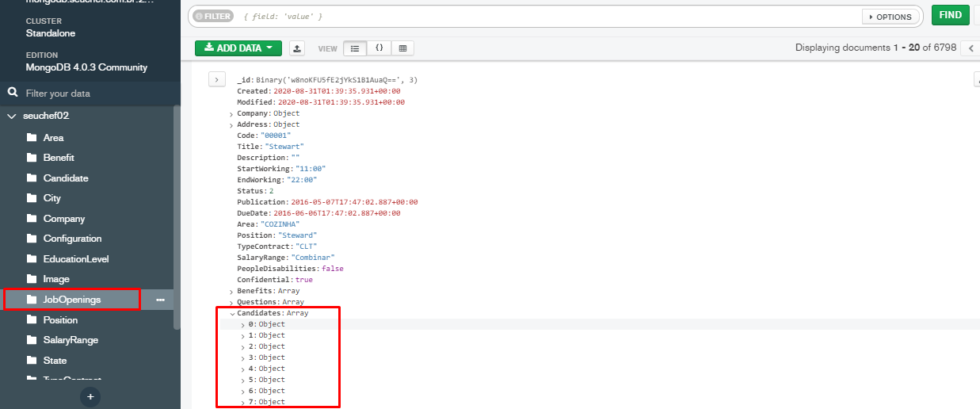Viewport: 980px width, 409px height.
Task: Open JobOpenings three-dot options menu
Action: tap(160, 300)
